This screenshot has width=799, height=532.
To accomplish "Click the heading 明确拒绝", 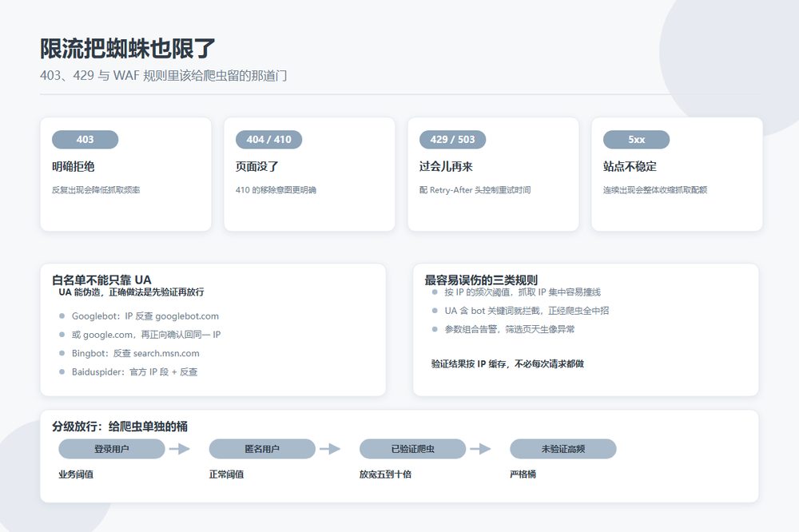I will tap(73, 167).
